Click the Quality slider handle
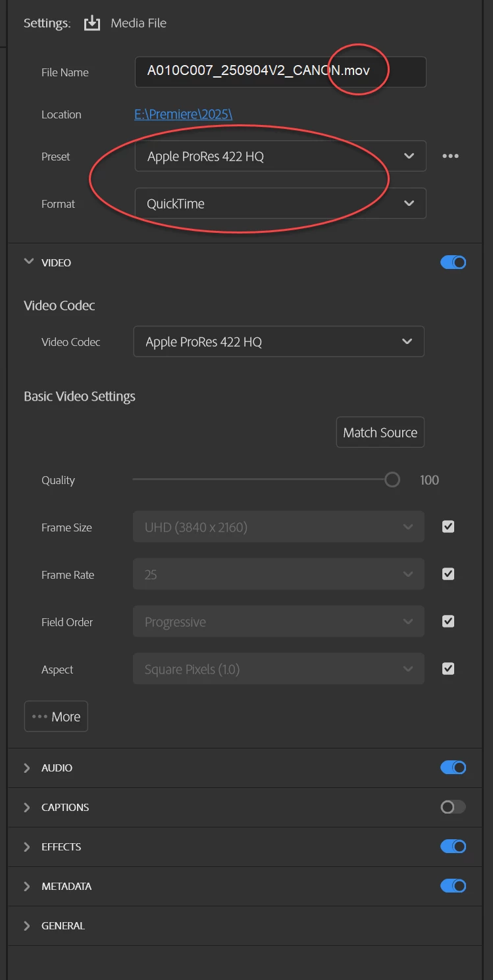Screen dimensions: 493x980 [x=392, y=479]
